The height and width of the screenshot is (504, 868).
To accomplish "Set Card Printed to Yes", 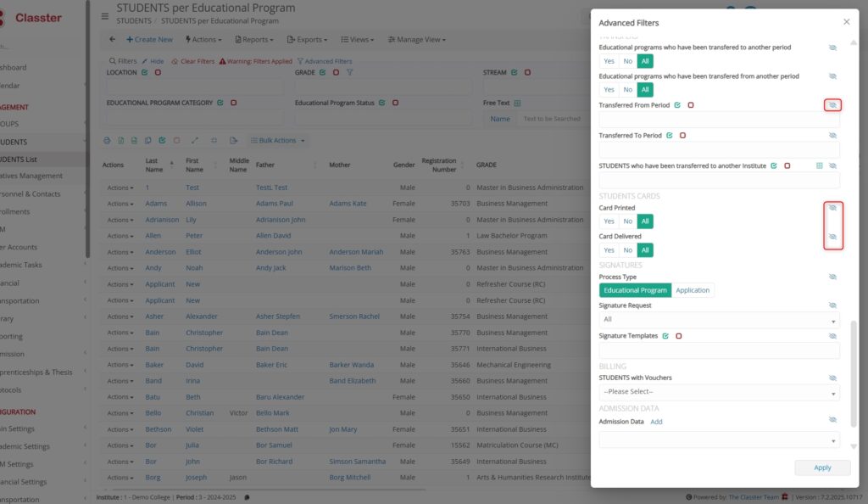I will (x=609, y=221).
